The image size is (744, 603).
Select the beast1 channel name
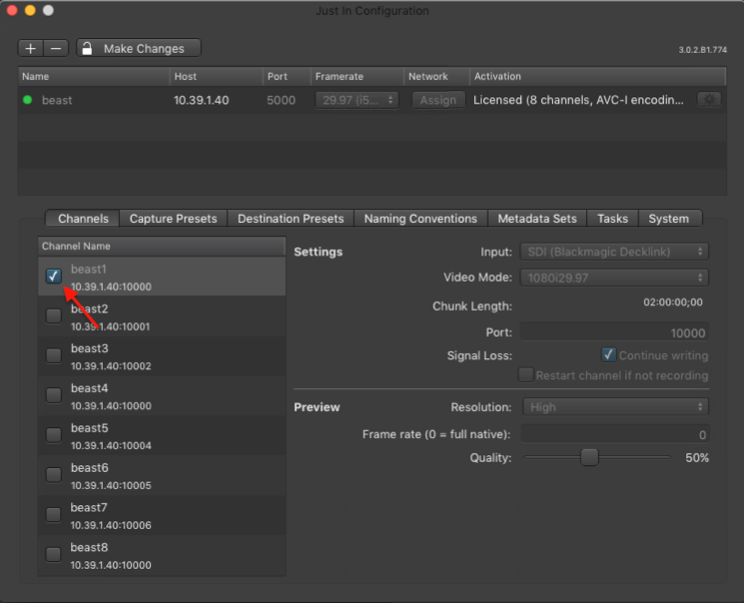coord(89,269)
